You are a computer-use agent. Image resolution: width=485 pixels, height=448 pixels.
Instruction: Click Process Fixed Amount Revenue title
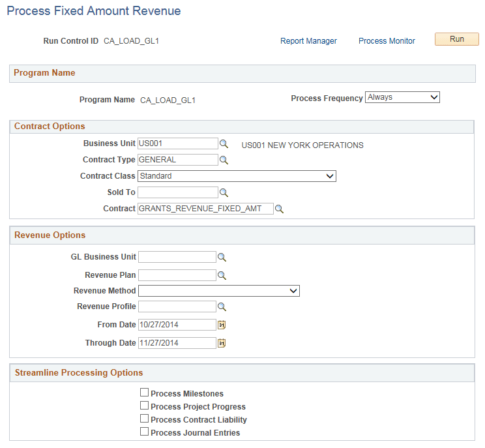point(94,11)
